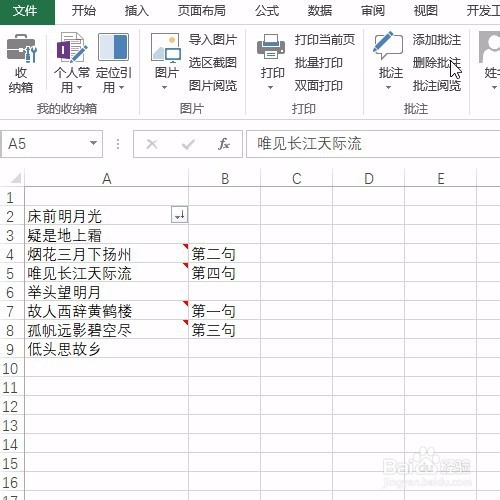Select cell containing 床前明月光
The height and width of the screenshot is (500, 500).
107,216
